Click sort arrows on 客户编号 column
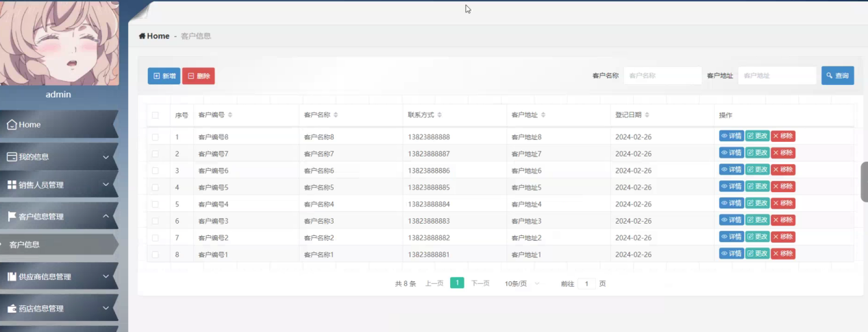Viewport: 868px width, 332px height. [230, 115]
